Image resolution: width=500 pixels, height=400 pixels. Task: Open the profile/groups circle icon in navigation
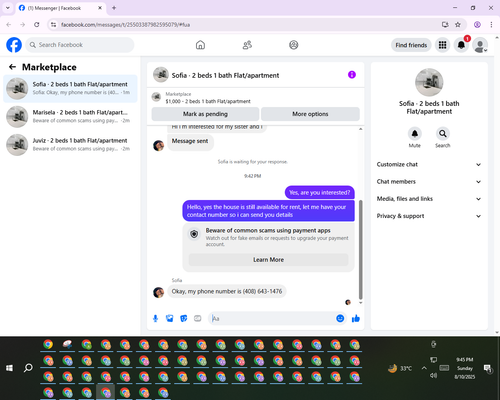pos(294,45)
